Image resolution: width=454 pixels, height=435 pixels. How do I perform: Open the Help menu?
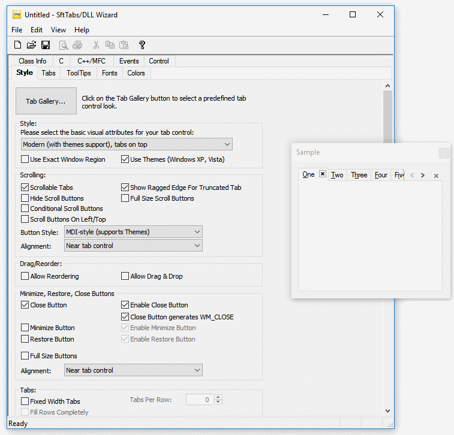coord(82,30)
